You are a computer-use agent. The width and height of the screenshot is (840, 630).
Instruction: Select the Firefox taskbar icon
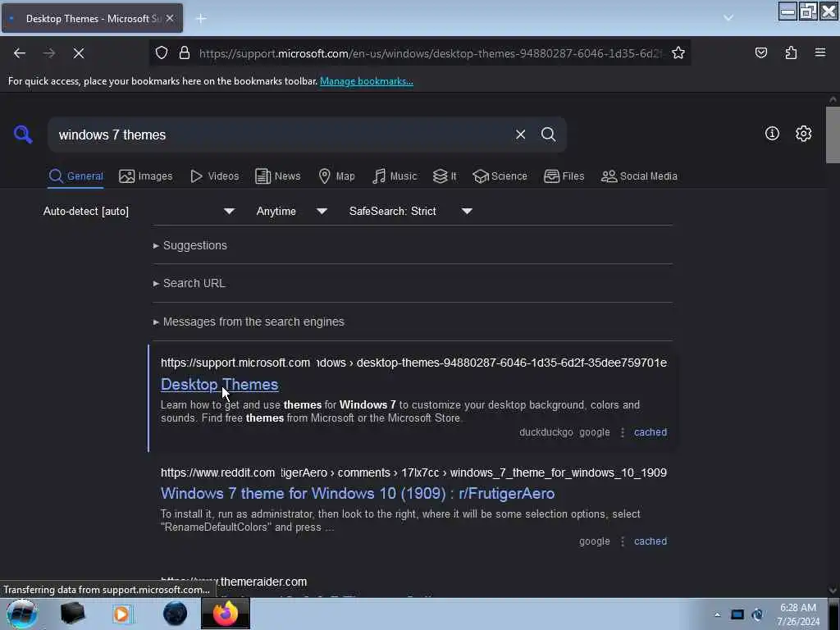tap(226, 614)
